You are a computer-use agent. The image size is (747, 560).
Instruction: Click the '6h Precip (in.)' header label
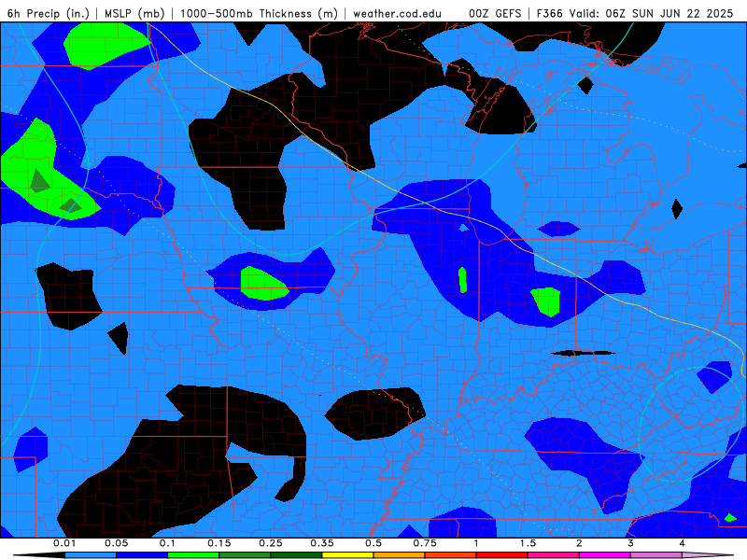49,13
